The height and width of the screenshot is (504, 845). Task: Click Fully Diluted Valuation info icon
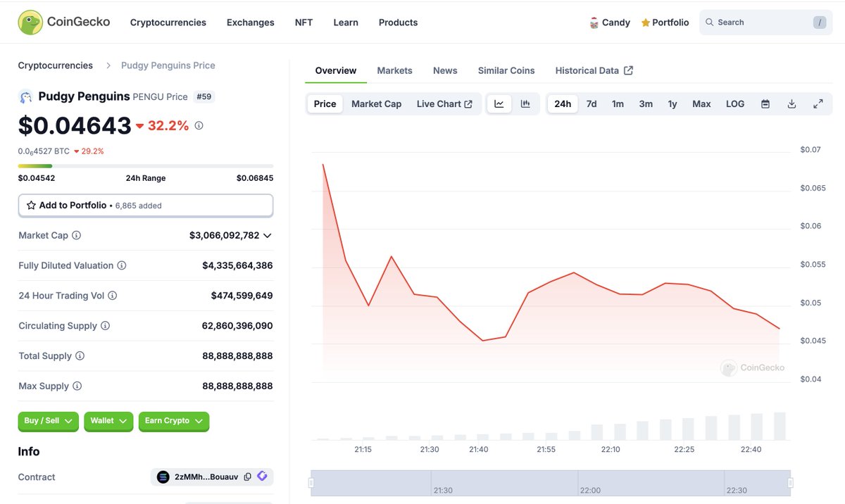pos(121,266)
